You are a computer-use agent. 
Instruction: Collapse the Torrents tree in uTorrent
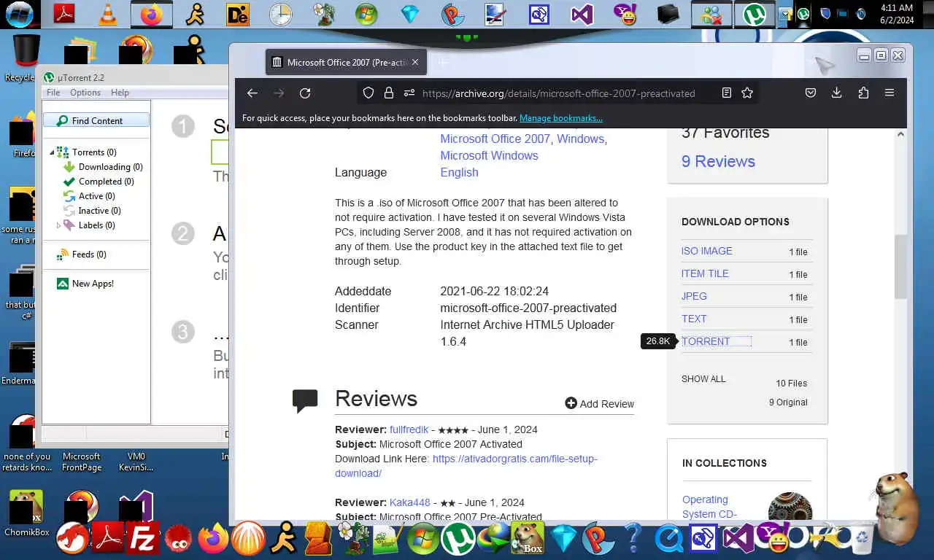click(52, 152)
